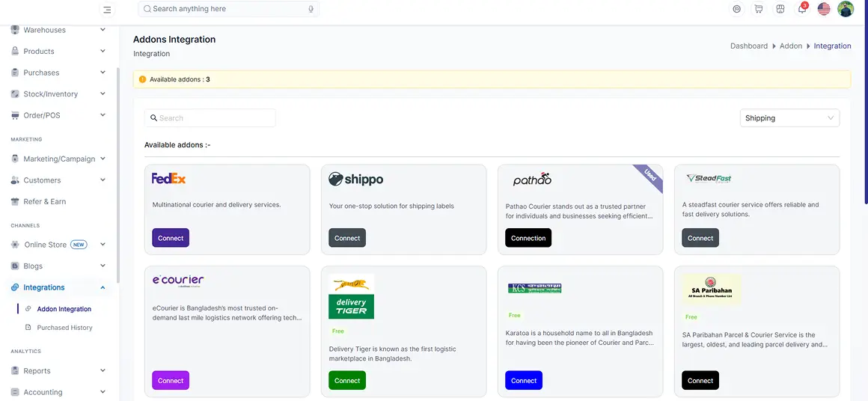
Task: Connect the eCourier addon
Action: coord(171,381)
